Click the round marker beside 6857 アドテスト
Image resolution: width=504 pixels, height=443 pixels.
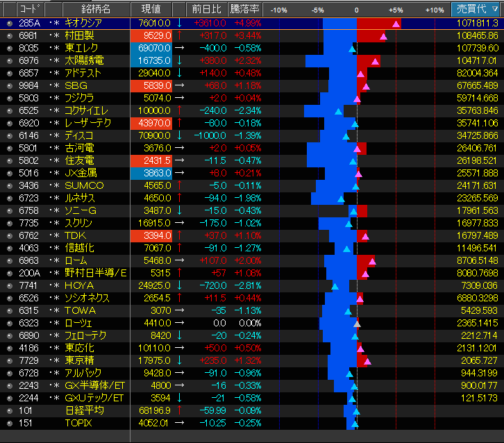(10, 74)
